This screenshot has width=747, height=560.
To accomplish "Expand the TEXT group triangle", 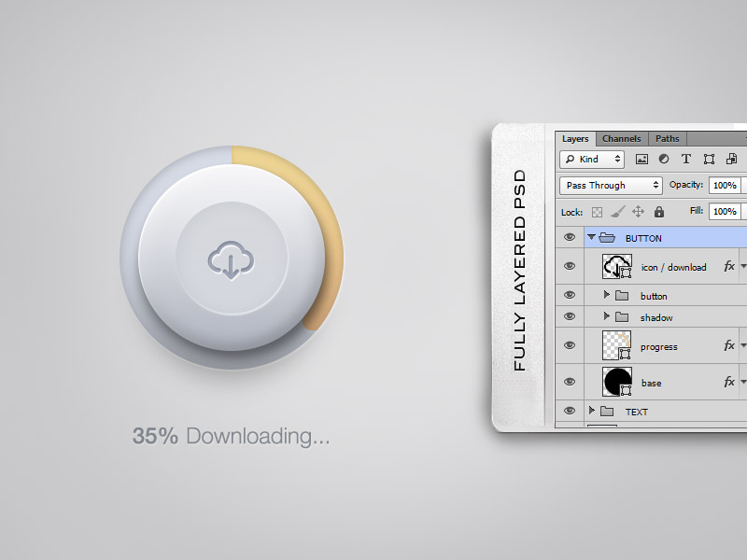I will point(591,411).
